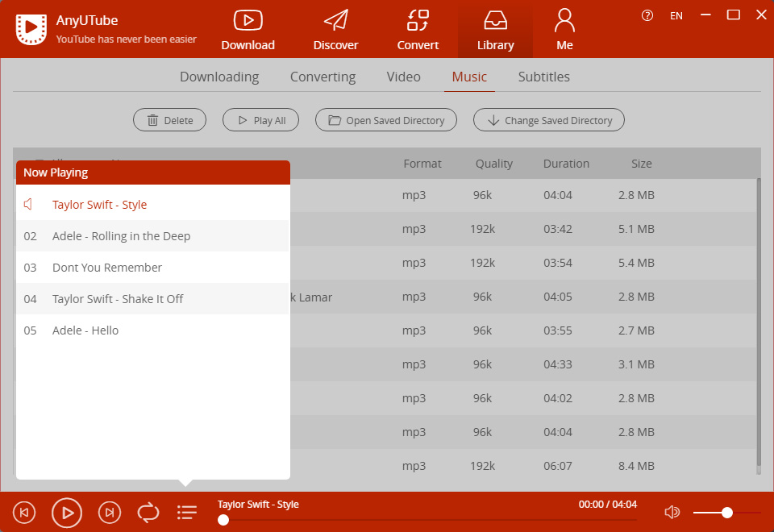This screenshot has height=532, width=774.
Task: Select Adele - Hello track
Action: point(152,330)
